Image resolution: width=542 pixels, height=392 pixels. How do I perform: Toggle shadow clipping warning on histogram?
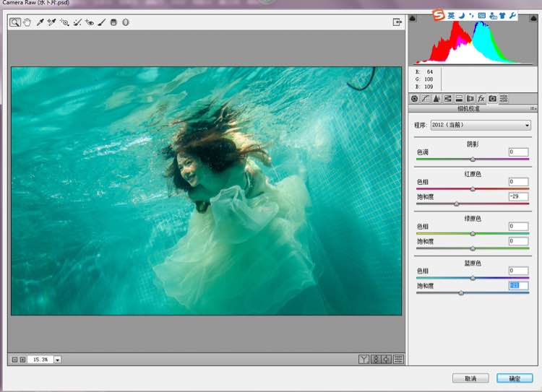[x=413, y=19]
